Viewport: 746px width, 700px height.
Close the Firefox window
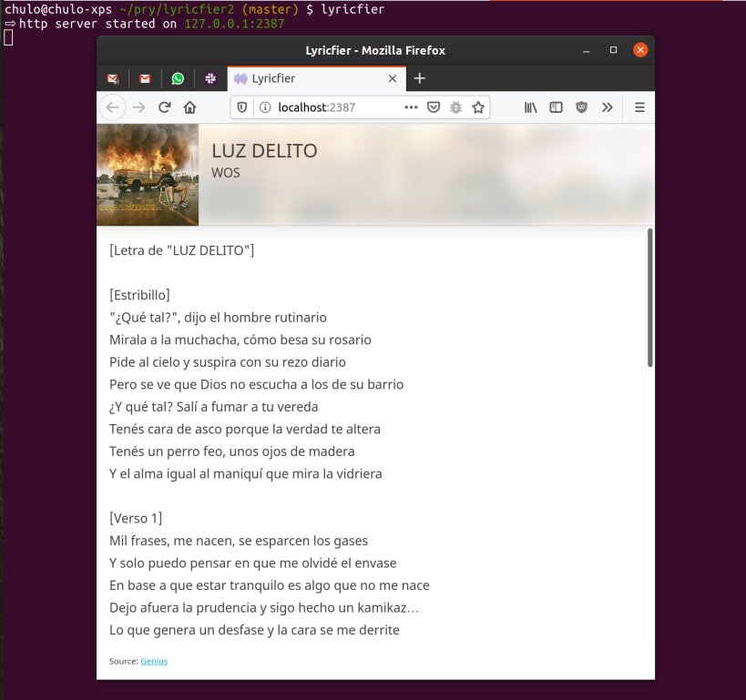pos(640,50)
